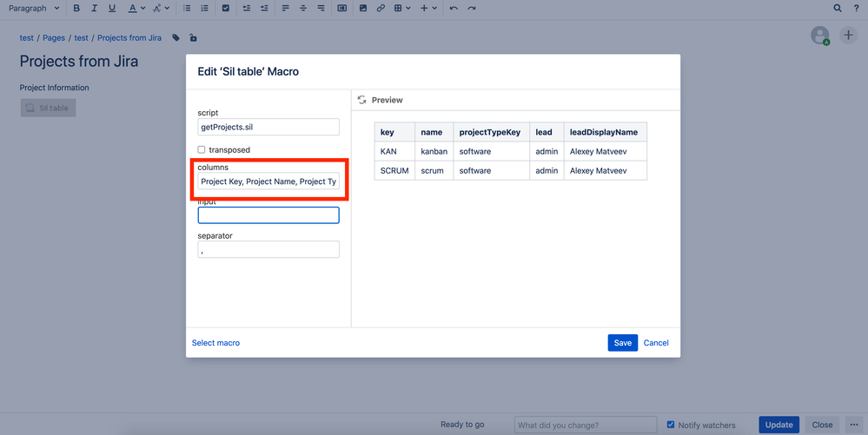Enable the transposed checkbox
The height and width of the screenshot is (435, 868).
[x=202, y=149]
